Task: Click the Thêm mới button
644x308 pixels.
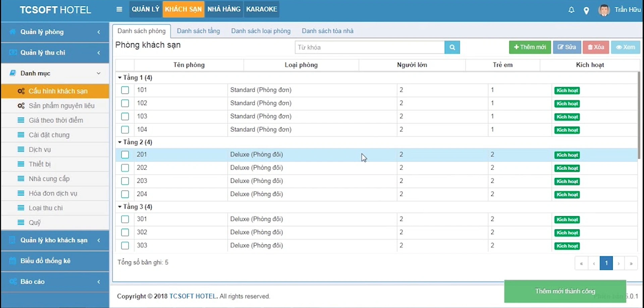Action: 530,47
